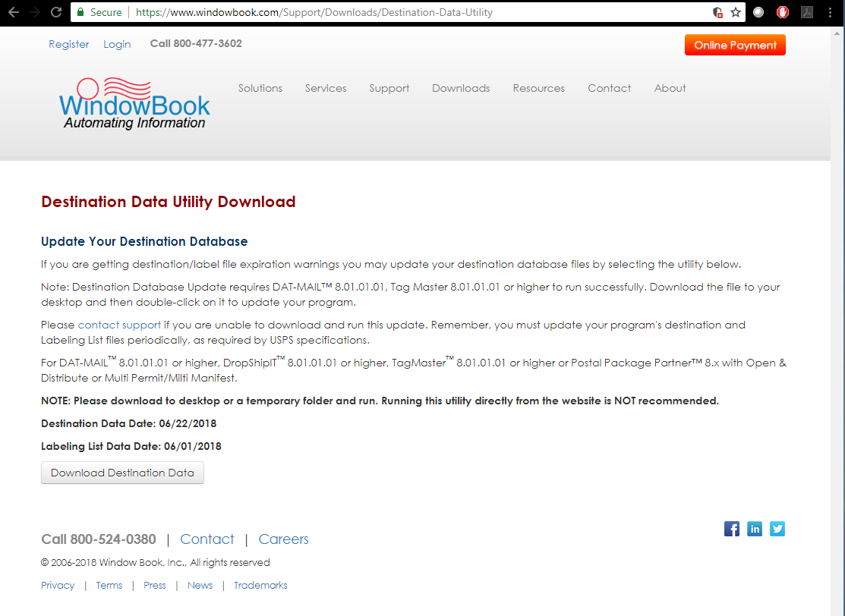Open the Support menu

click(389, 88)
